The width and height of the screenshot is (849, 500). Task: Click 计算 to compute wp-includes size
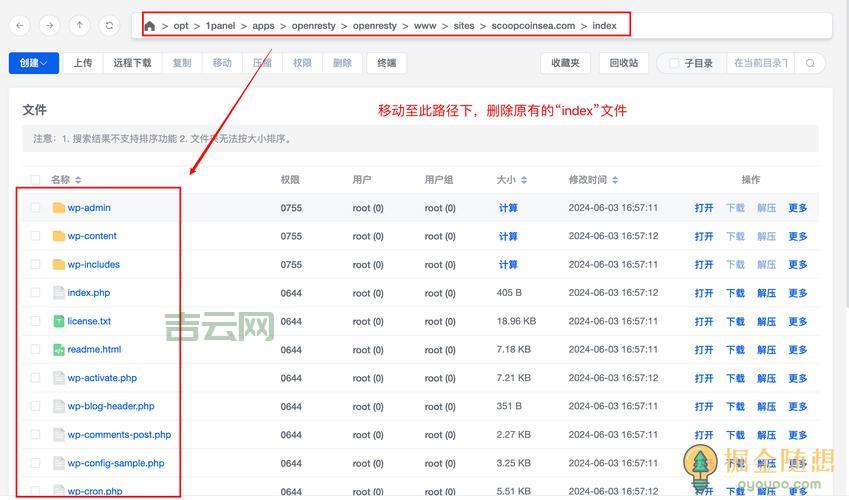(x=508, y=265)
